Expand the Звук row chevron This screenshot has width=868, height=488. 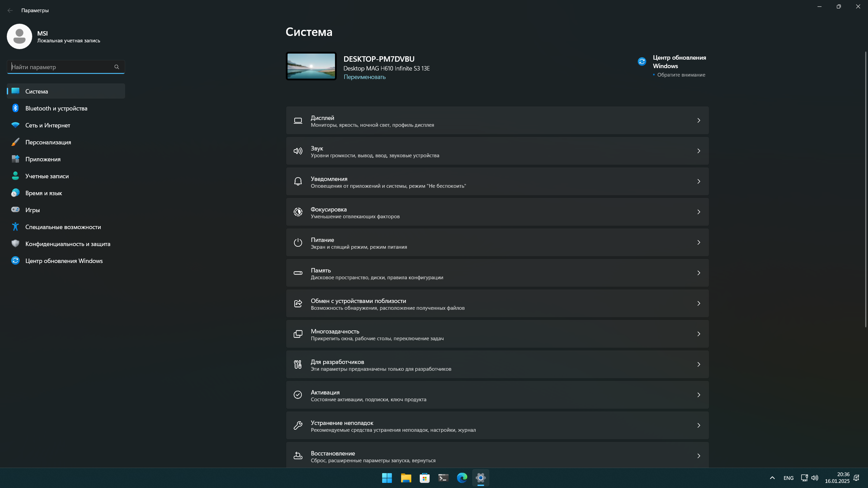699,151
